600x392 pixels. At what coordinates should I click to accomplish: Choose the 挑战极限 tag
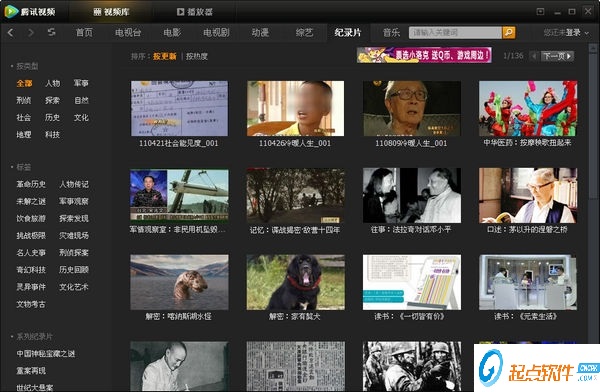[31, 235]
